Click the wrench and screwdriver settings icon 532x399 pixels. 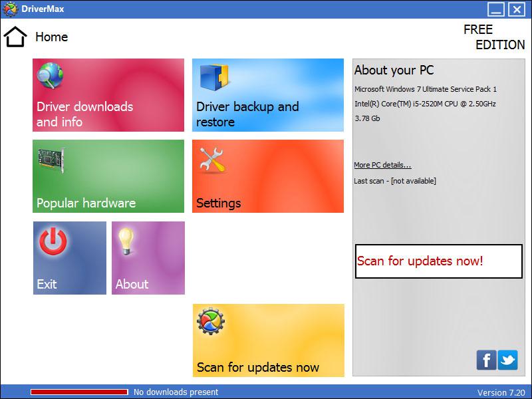click(212, 160)
